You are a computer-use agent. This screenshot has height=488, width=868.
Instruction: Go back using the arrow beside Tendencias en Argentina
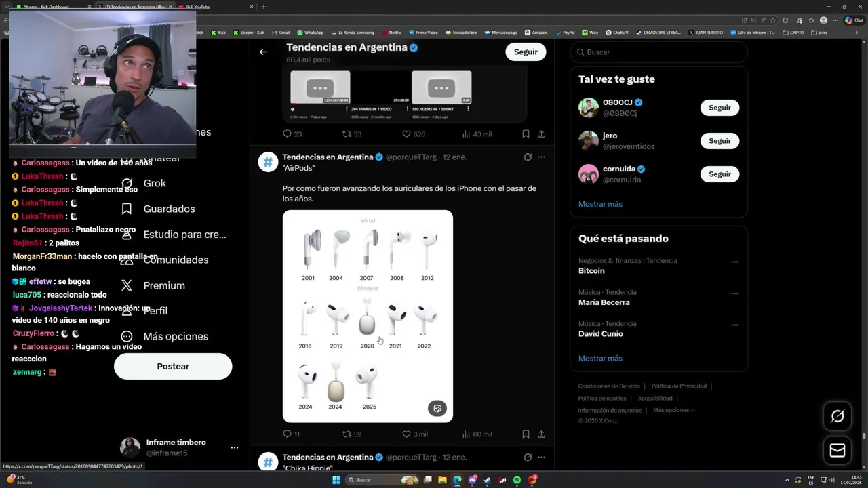(263, 52)
